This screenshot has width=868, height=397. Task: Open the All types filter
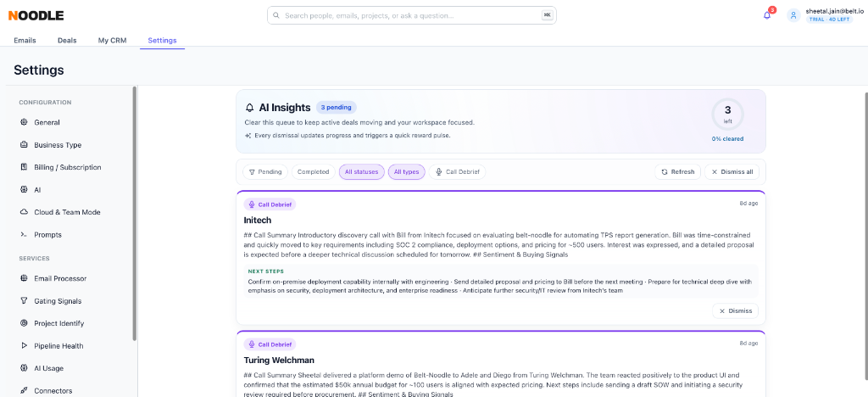tap(406, 172)
